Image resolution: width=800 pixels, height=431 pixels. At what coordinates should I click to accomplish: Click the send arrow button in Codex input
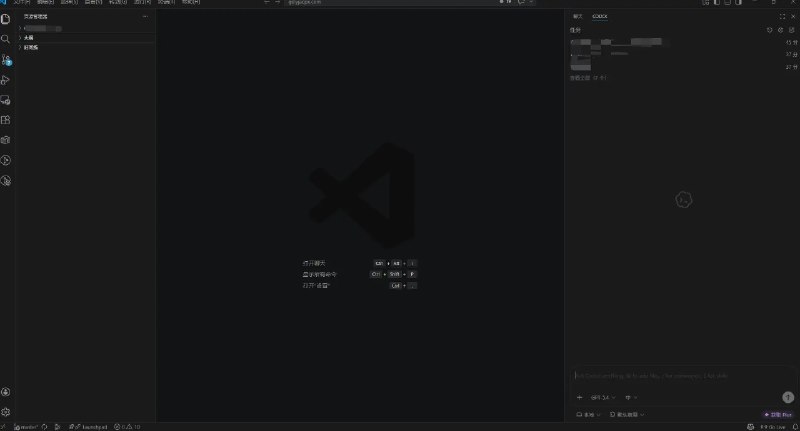click(x=788, y=397)
